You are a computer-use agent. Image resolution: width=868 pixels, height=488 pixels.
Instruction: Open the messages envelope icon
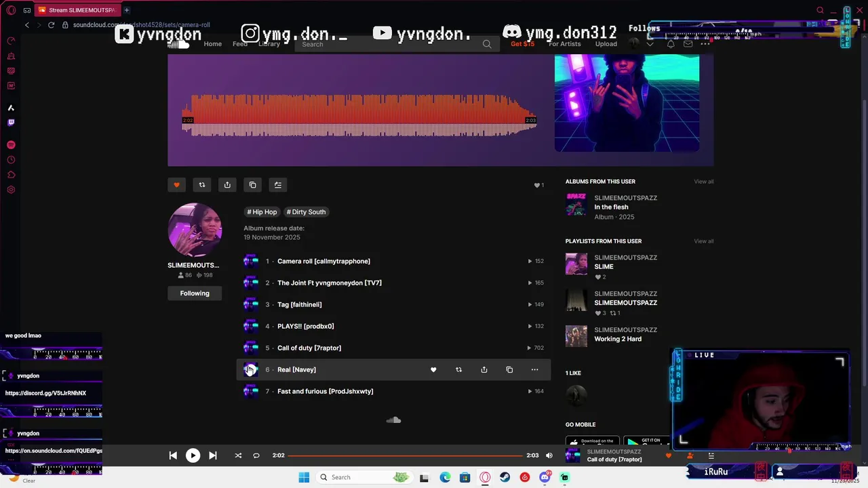pos(688,44)
